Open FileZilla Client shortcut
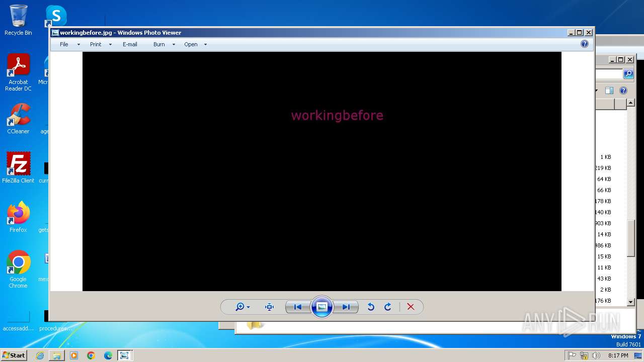Viewport: 644px width, 362px height. tap(18, 167)
